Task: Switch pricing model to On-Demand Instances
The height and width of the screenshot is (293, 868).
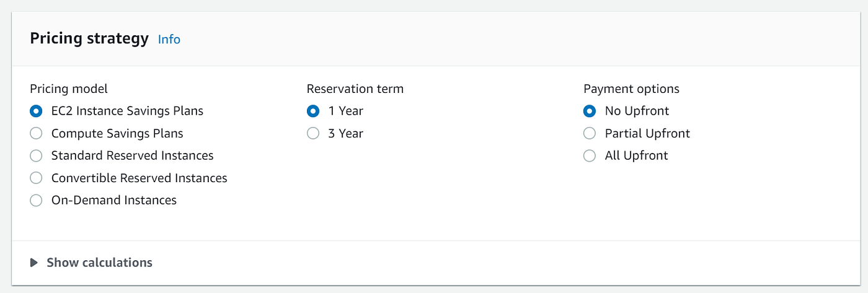Action: 36,201
